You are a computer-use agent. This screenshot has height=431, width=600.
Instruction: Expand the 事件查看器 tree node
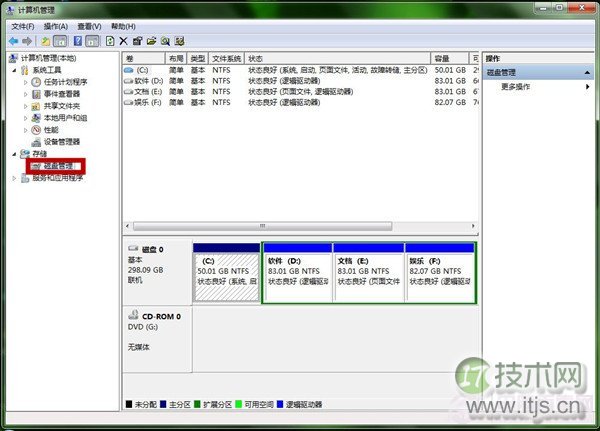pyautogui.click(x=26, y=94)
